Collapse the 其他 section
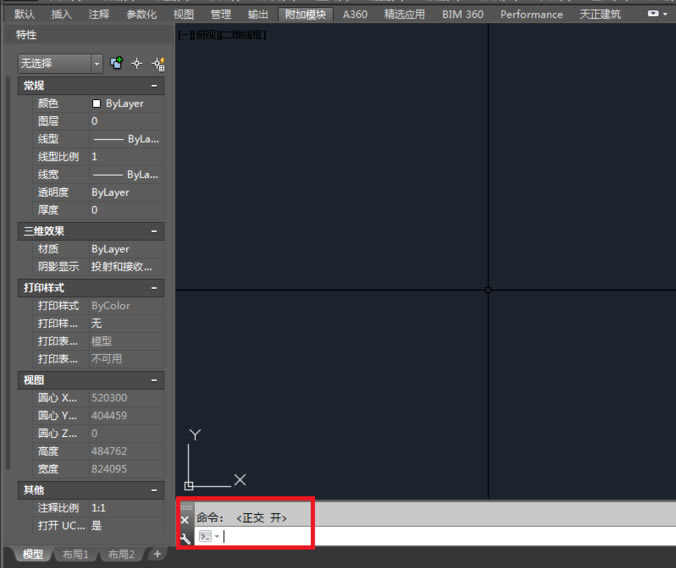Viewport: 676px width, 568px height. (154, 490)
